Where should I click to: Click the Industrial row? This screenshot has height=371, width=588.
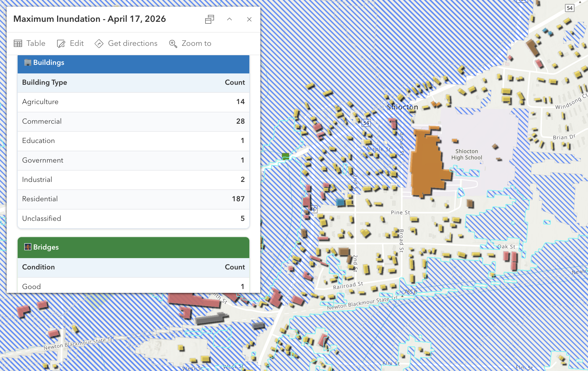coord(133,180)
